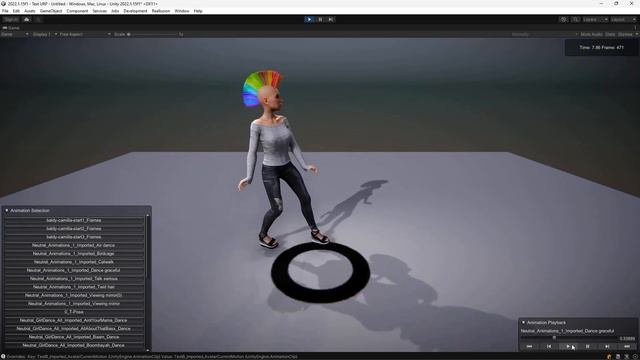The image size is (640, 360).
Task: Collapse the Animation Playback panel
Action: click(523, 322)
